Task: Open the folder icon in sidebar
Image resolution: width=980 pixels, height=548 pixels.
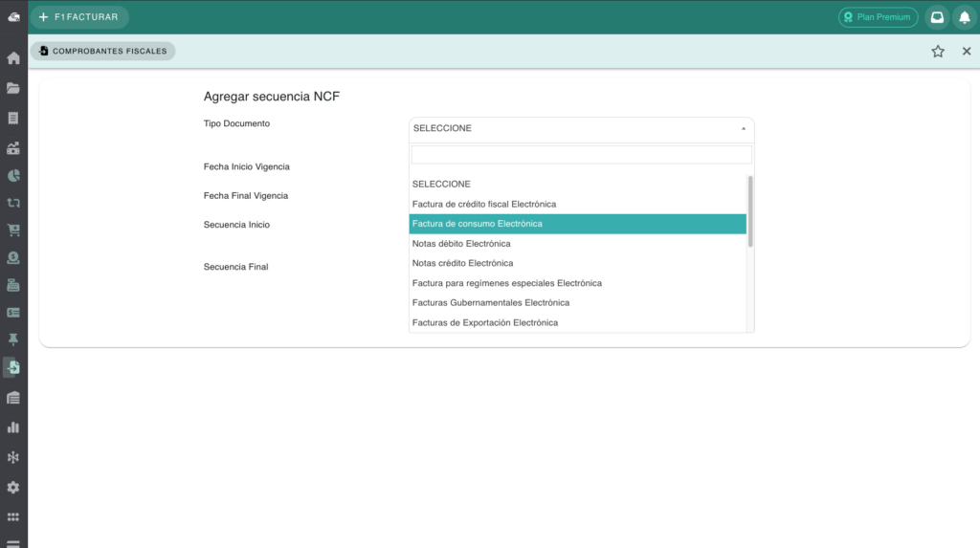Action: point(13,88)
